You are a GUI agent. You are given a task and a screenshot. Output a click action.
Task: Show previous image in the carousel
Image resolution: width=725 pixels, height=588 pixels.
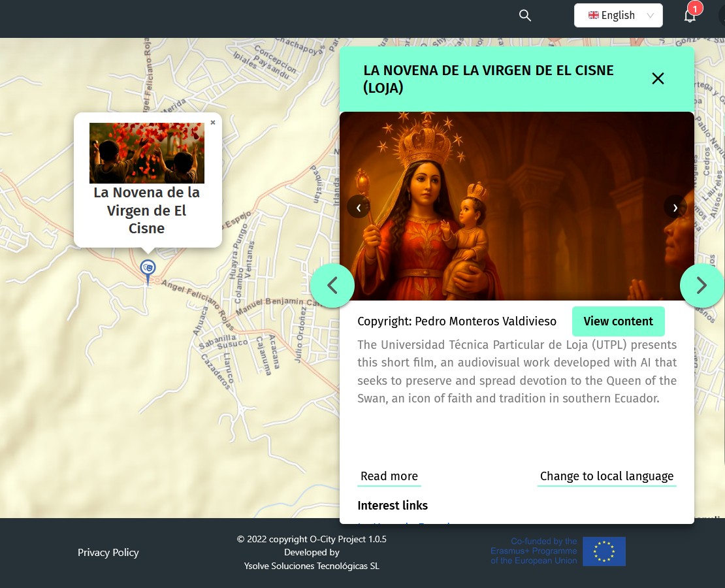[x=359, y=208]
